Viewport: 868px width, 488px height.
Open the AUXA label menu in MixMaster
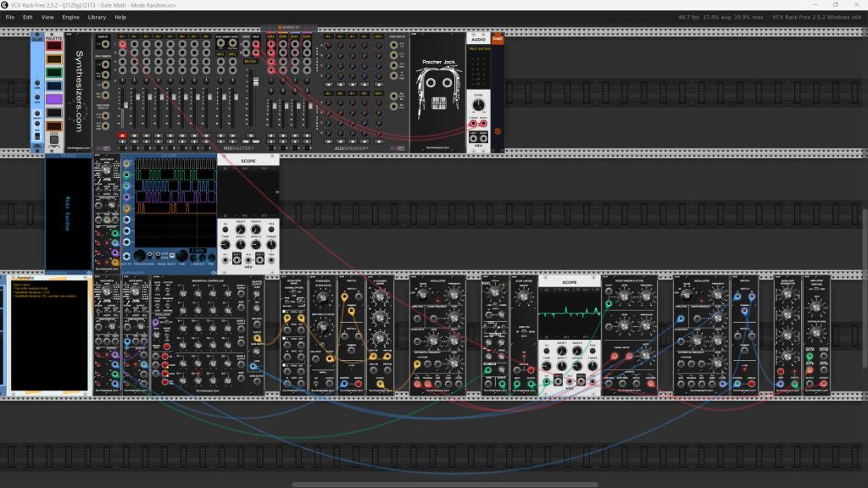click(x=270, y=36)
